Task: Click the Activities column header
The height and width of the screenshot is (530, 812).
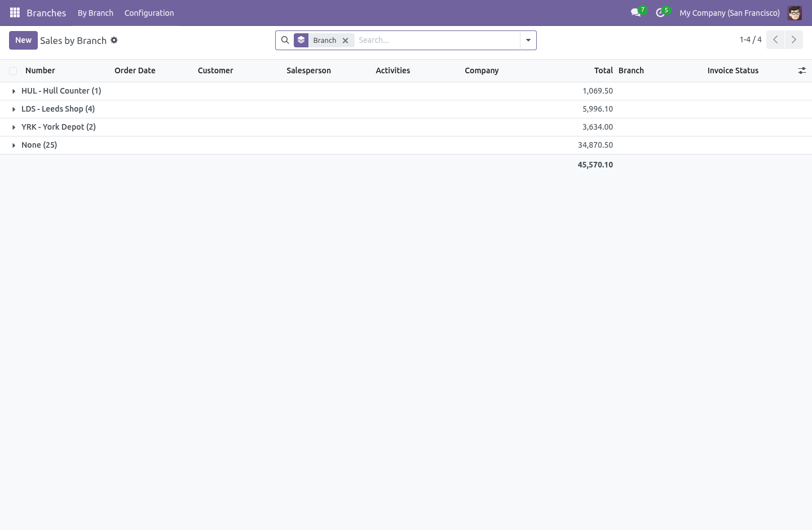Action: tap(392, 70)
